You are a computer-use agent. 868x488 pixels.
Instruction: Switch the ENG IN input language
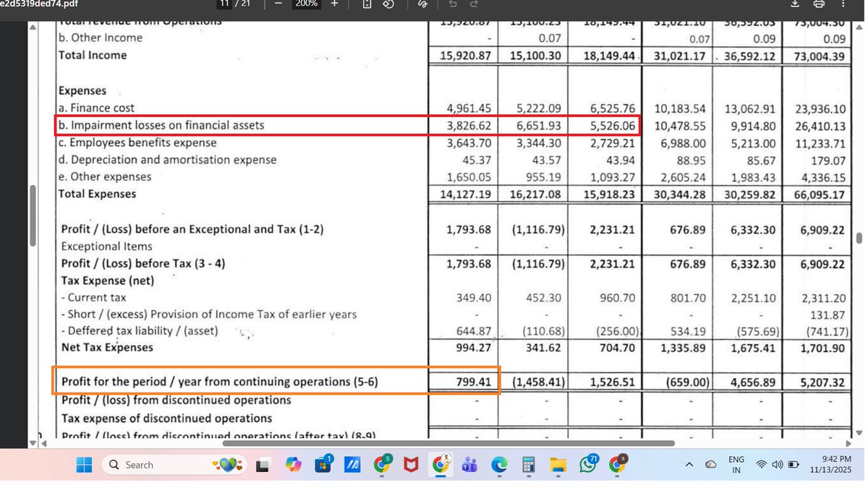point(736,464)
